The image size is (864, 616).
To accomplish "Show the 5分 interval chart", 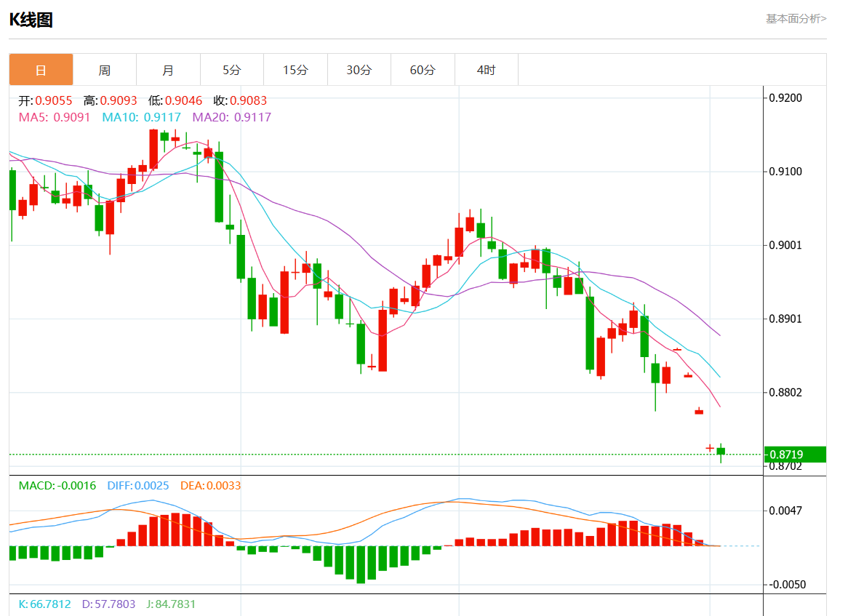I will point(231,70).
